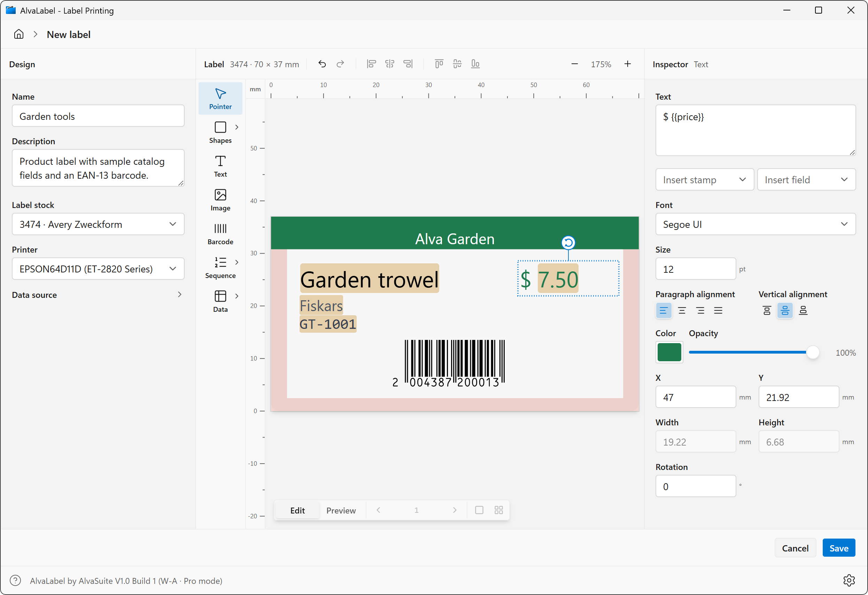Select the Fiskars brand text on label
Viewport: 868px width, 595px height.
point(321,306)
